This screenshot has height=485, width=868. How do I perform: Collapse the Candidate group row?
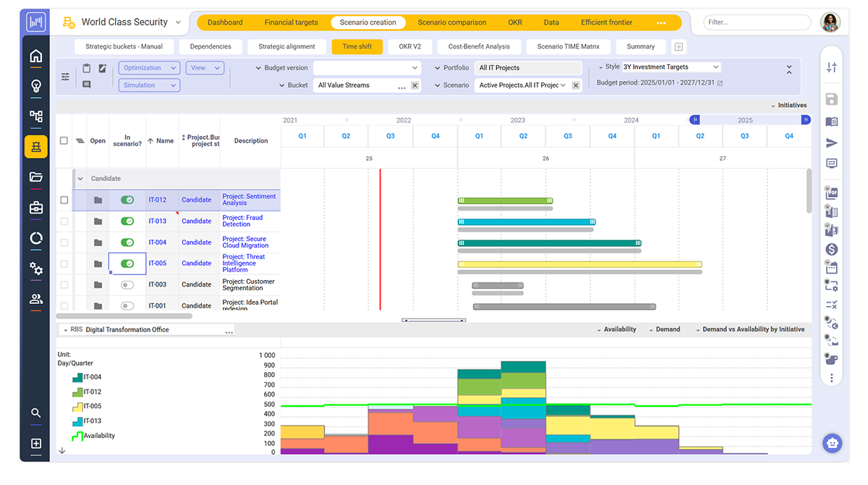click(x=81, y=179)
